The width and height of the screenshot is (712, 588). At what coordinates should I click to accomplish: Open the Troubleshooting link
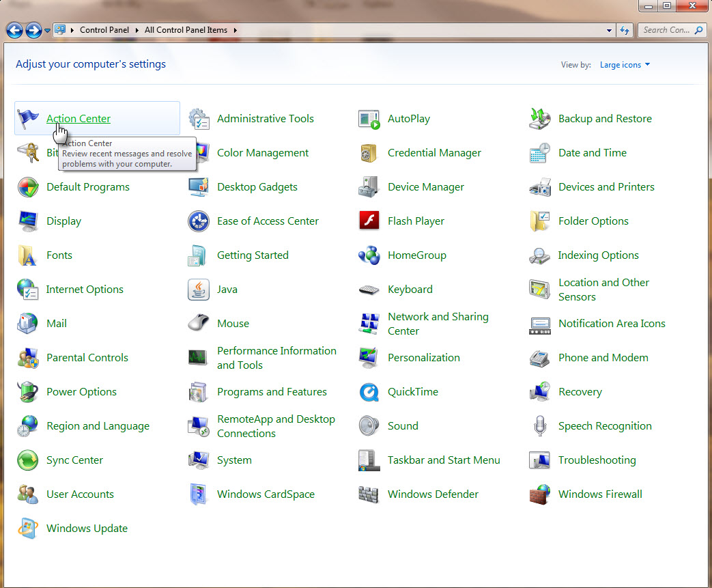pyautogui.click(x=597, y=460)
